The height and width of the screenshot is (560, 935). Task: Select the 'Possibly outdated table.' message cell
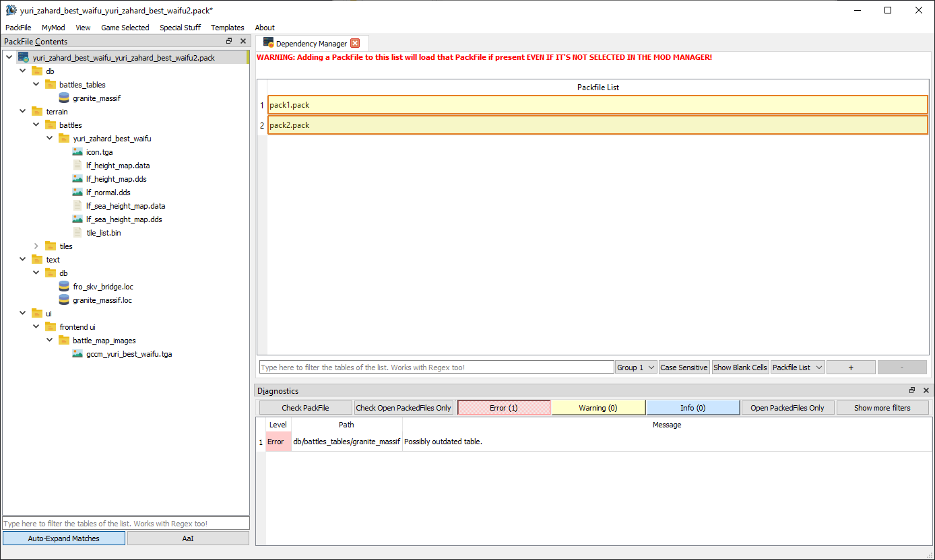[x=667, y=442]
